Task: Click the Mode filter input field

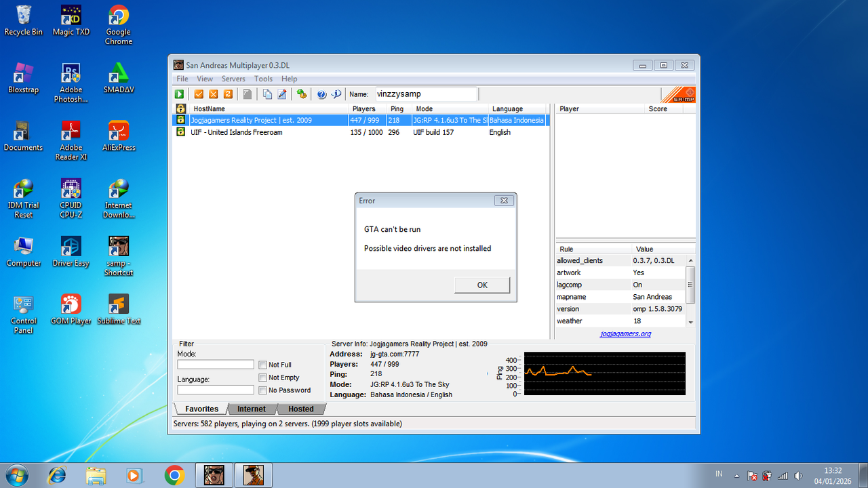Action: click(x=216, y=365)
